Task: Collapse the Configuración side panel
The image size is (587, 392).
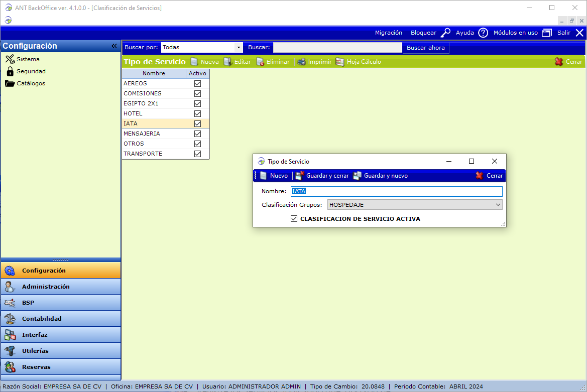Action: point(114,46)
